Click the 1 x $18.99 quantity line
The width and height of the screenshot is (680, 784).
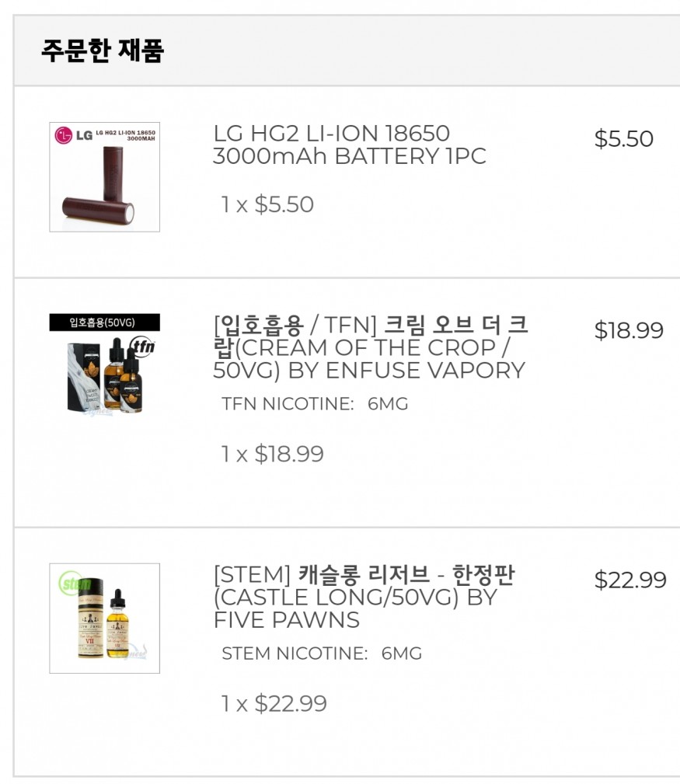(273, 454)
